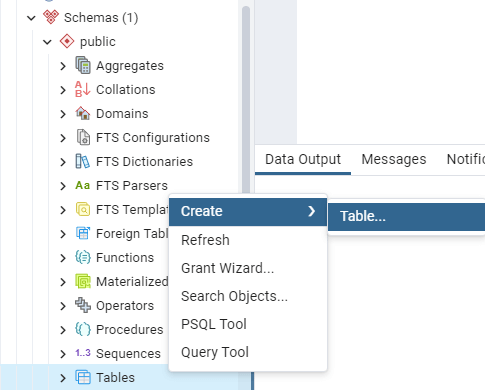The image size is (485, 390).
Task: Click the Tables grid icon
Action: (x=83, y=377)
